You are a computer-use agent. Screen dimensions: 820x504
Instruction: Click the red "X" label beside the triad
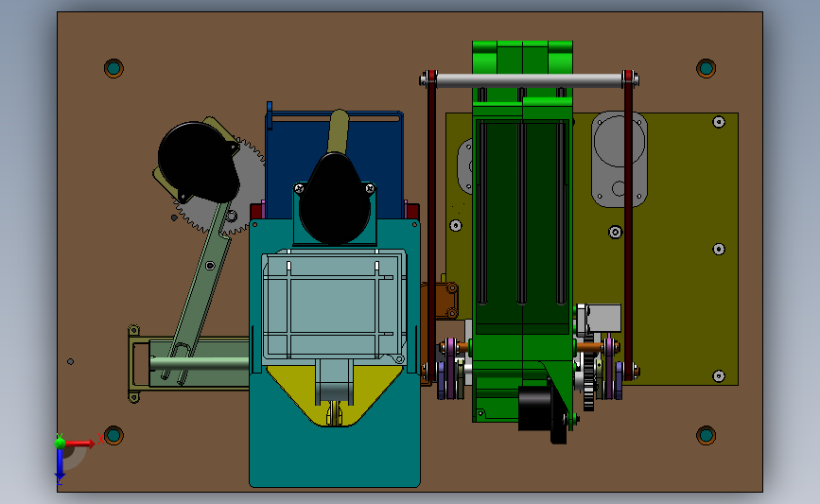(100, 439)
